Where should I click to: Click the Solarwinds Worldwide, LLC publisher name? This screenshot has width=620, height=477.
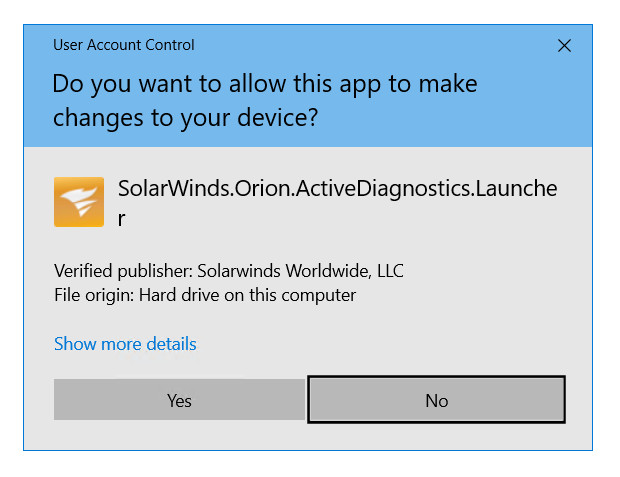[x=301, y=271]
